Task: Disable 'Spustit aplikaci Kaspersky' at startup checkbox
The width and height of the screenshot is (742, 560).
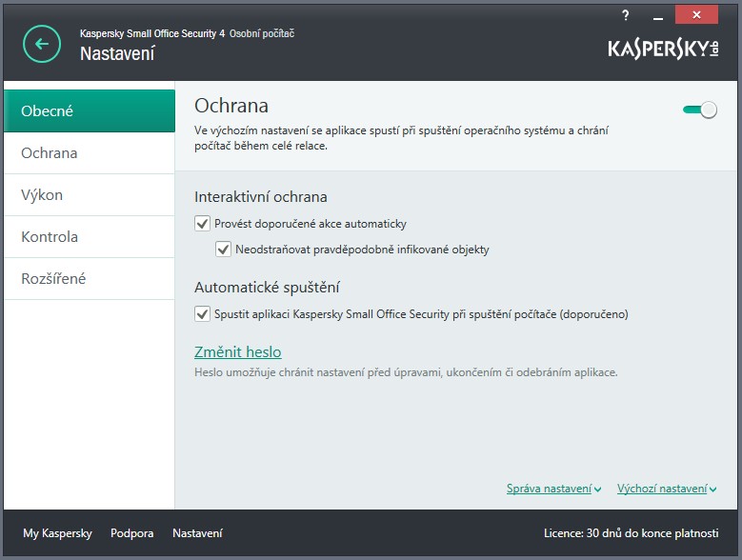Action: [x=202, y=313]
